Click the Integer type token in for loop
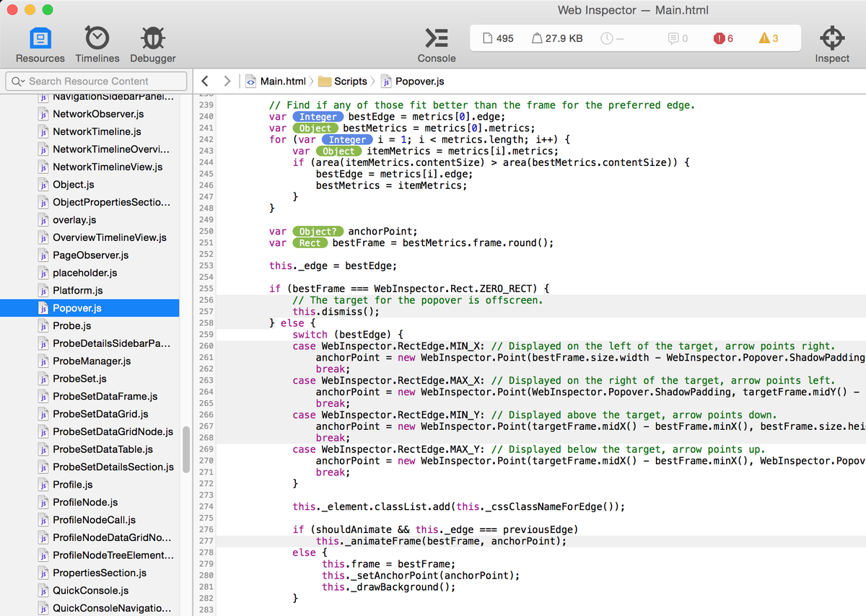866x616 pixels. 347,140
